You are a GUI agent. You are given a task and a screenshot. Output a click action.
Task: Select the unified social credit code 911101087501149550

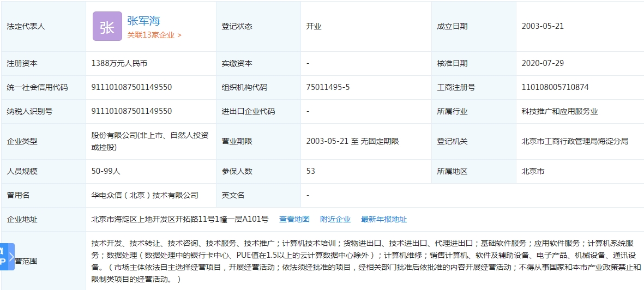coord(131,87)
